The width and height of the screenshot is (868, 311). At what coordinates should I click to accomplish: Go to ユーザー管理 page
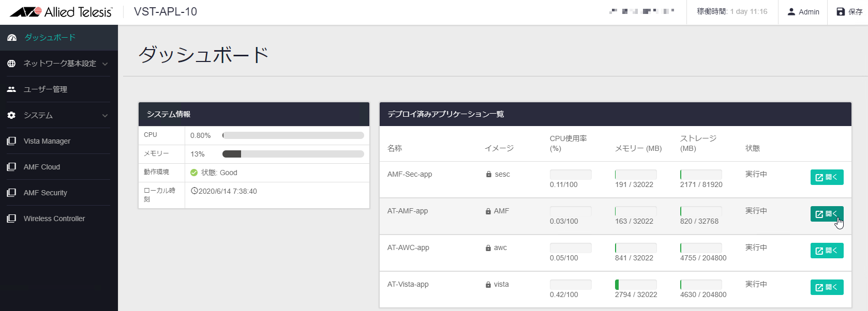point(59,89)
